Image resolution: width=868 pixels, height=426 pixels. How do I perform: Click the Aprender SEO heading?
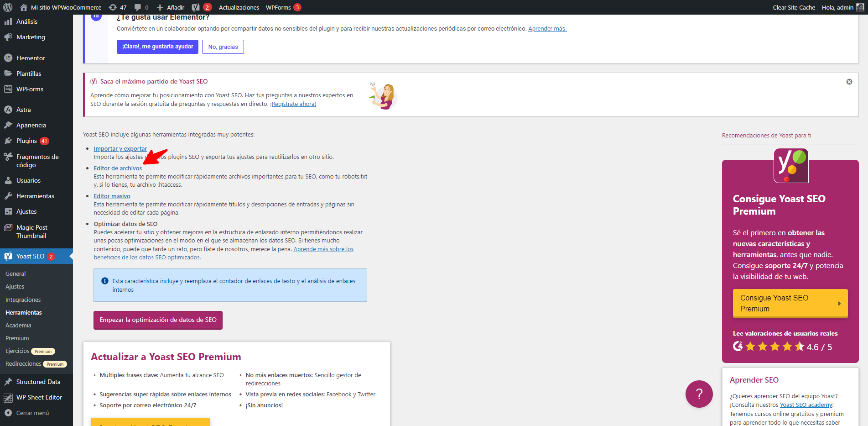[x=754, y=380]
